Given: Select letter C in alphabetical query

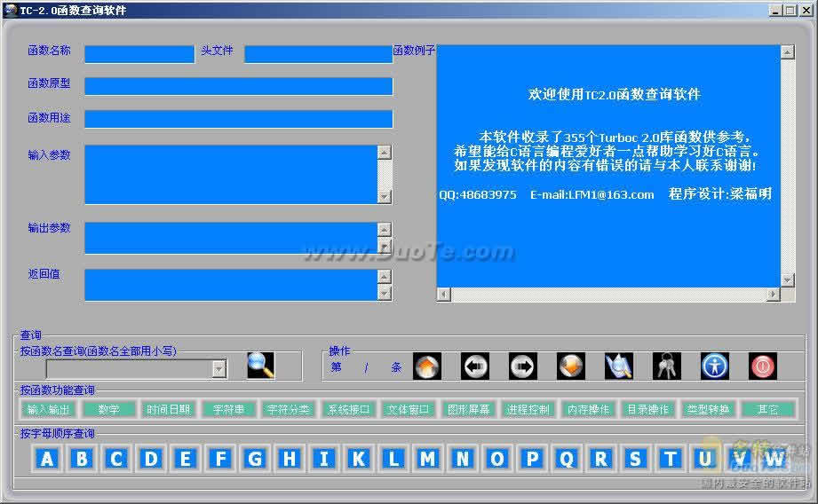Looking at the screenshot, I should tap(116, 459).
